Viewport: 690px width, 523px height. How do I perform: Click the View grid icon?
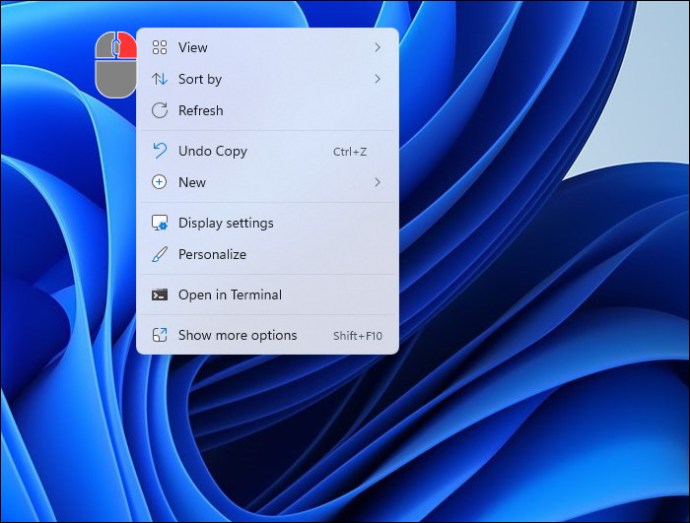coord(159,47)
